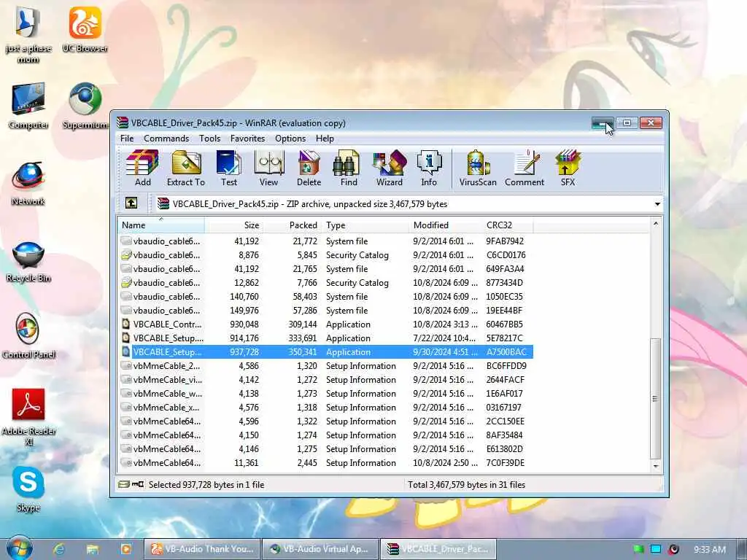Screen dimensions: 747x560
Task: Open the Computer desktop icon
Action: (28, 106)
